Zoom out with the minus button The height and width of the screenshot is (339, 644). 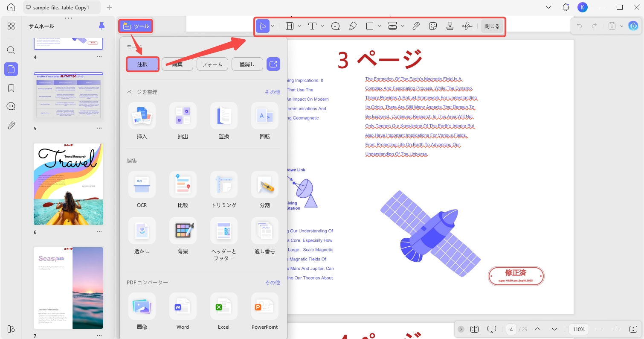pyautogui.click(x=599, y=329)
